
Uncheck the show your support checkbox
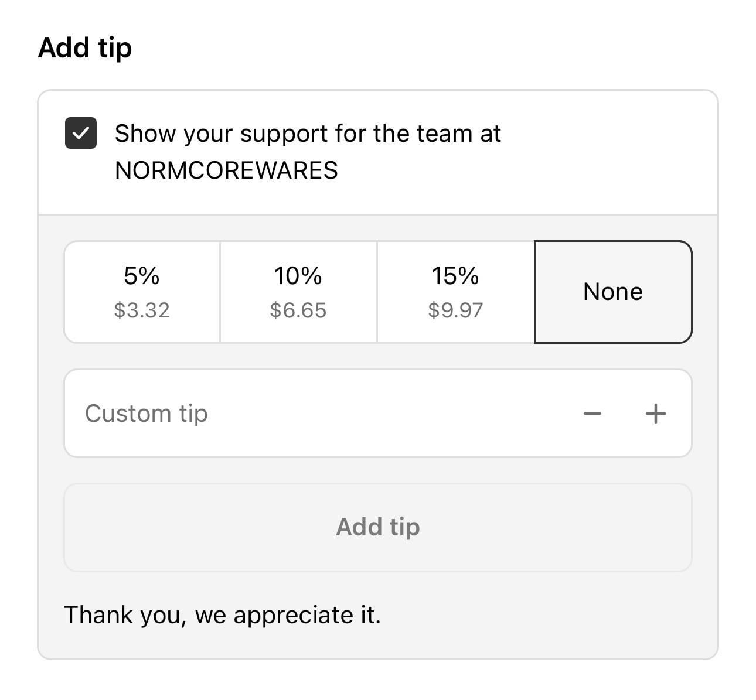81,134
